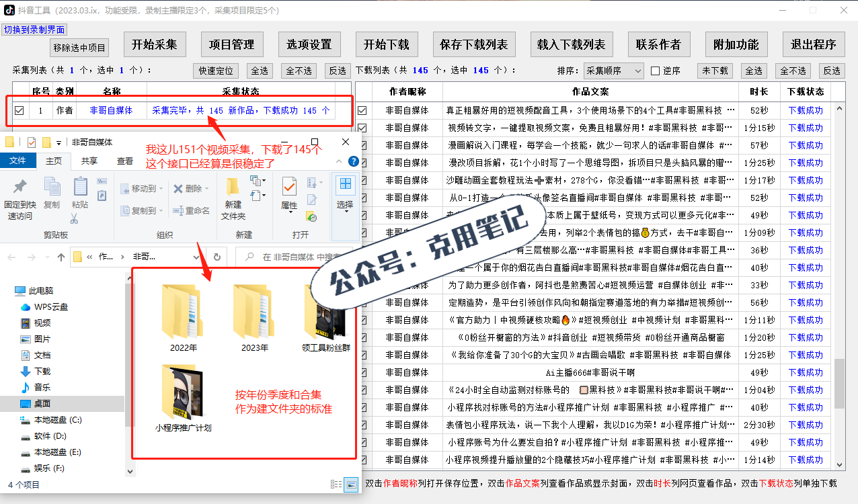The height and width of the screenshot is (504, 858).
Task: Click the 联系作者 button
Action: 659,44
